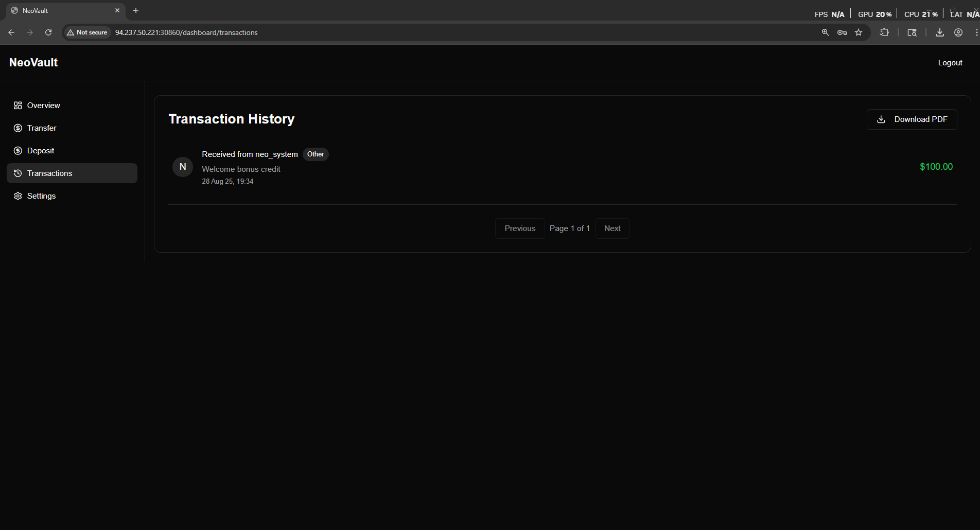Viewport: 980px width, 530px height.
Task: Click the N avatar of neo_system transaction
Action: coord(183,167)
